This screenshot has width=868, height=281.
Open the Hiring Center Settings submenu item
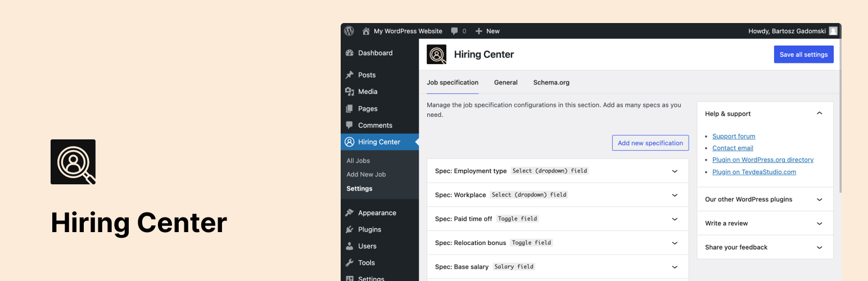359,189
